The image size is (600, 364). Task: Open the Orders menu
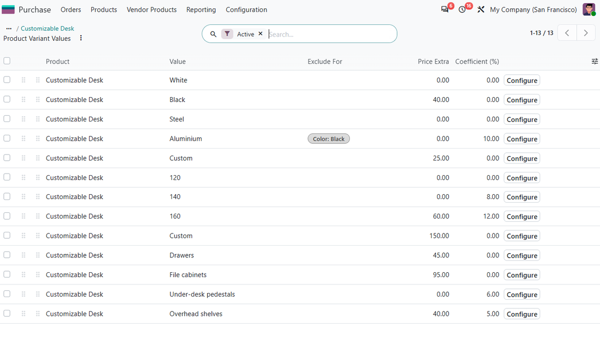point(71,10)
